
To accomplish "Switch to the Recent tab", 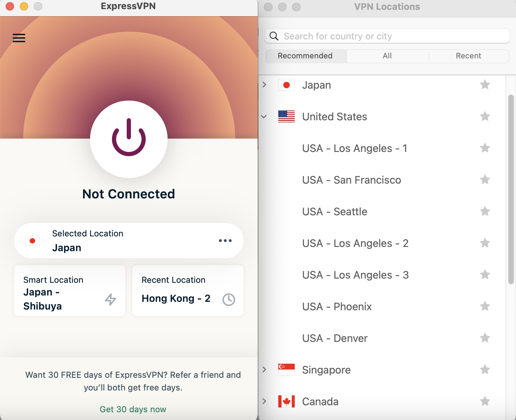I will coord(468,56).
